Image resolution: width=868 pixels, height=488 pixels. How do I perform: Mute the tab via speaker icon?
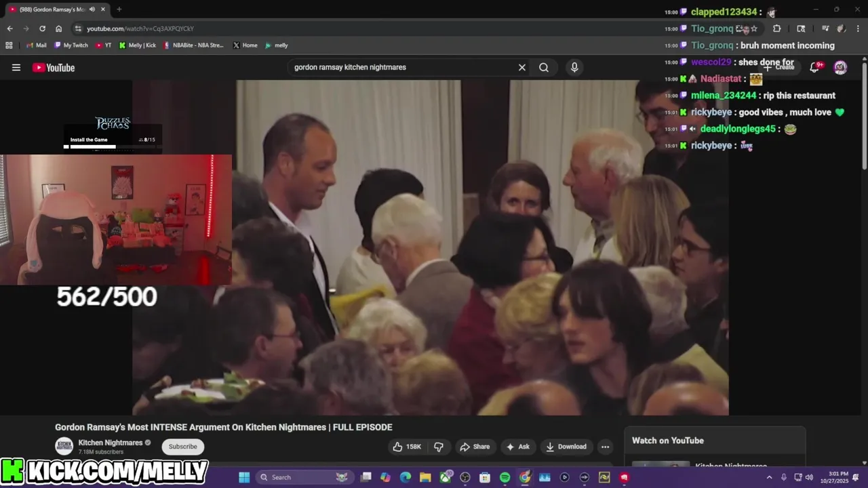point(92,9)
